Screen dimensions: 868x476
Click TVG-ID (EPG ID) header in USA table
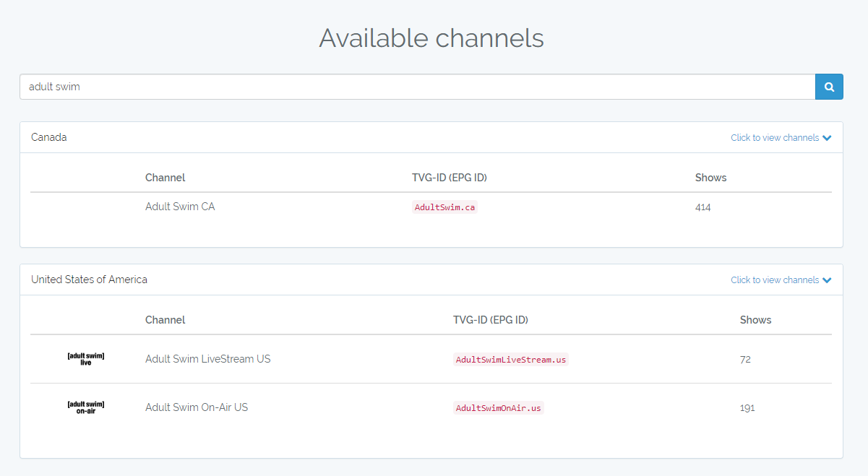(490, 320)
